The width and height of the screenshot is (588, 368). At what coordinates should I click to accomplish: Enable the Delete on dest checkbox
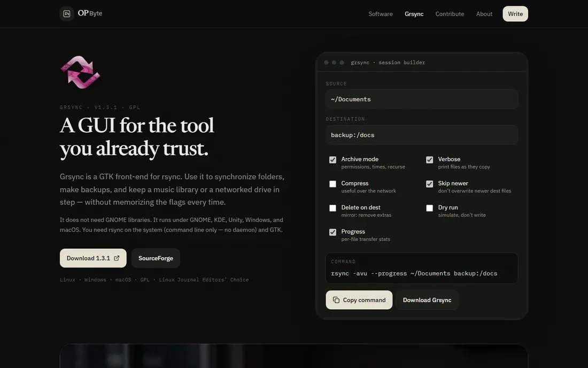click(x=332, y=208)
